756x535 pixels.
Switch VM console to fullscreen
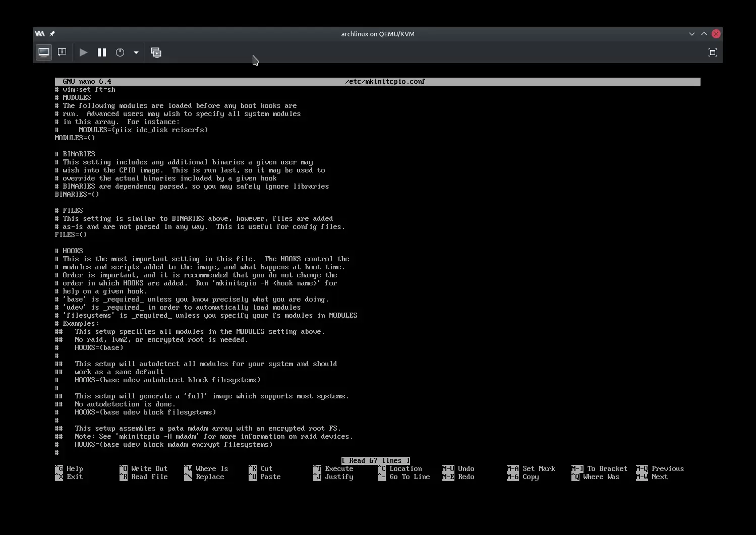[712, 52]
